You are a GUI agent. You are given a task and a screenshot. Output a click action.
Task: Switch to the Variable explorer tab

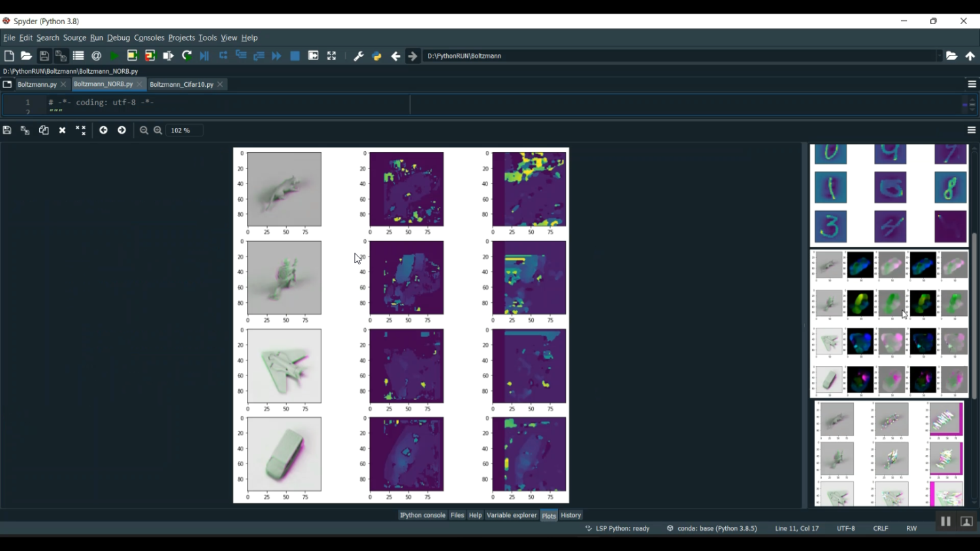[x=512, y=515]
